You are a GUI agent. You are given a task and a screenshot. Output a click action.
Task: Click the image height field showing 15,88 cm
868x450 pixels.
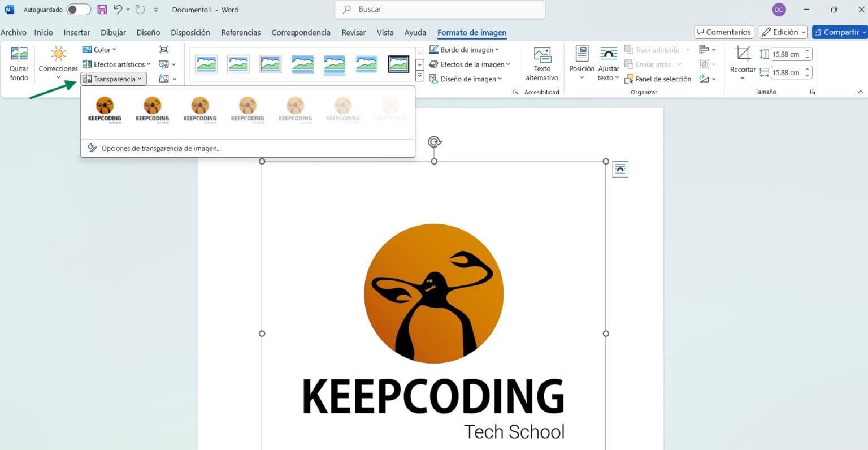788,54
